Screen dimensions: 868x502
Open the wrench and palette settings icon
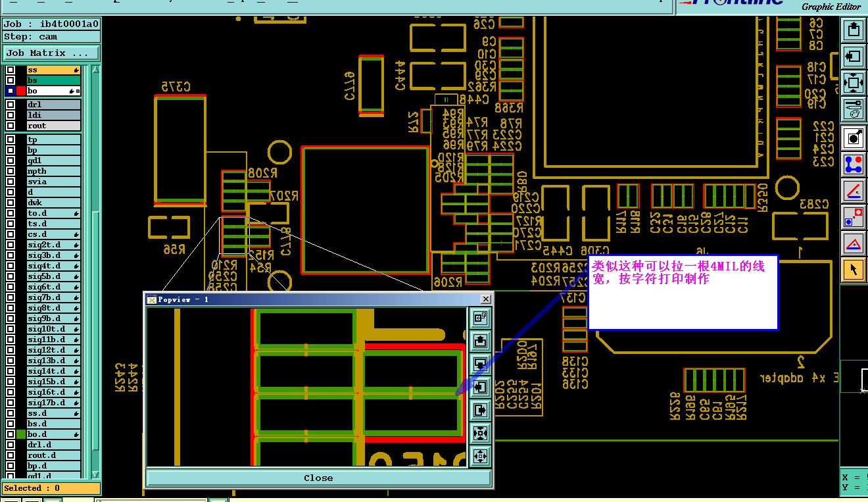854,109
